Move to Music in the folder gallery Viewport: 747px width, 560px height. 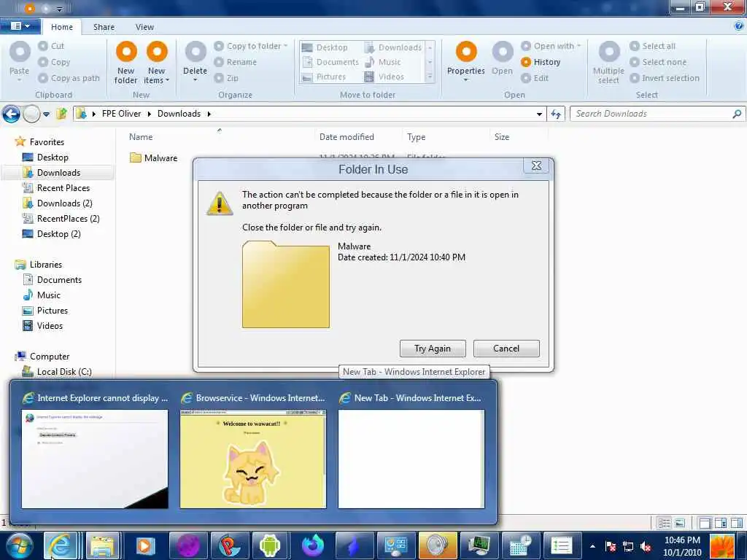(x=382, y=62)
